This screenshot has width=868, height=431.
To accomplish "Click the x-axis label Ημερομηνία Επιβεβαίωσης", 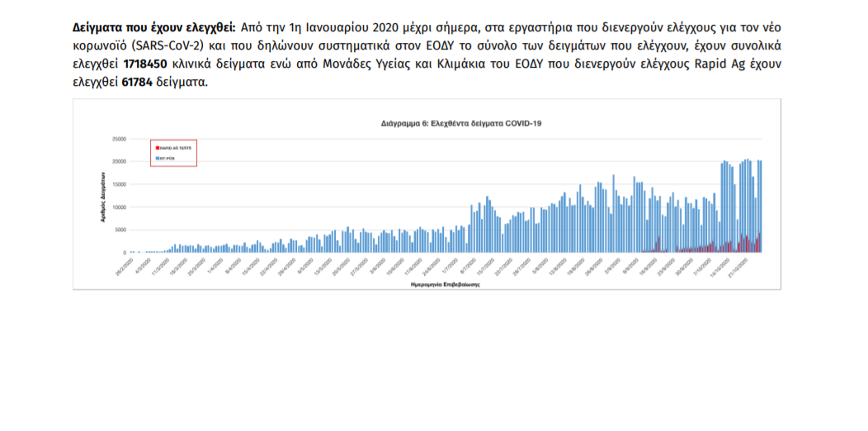I will pos(445,282).
